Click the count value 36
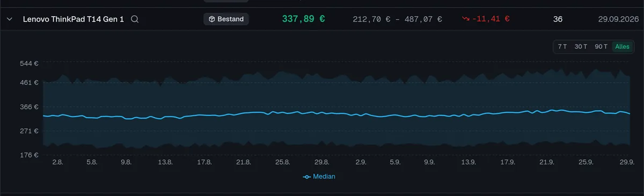The height and width of the screenshot is (196, 644). coord(558,19)
